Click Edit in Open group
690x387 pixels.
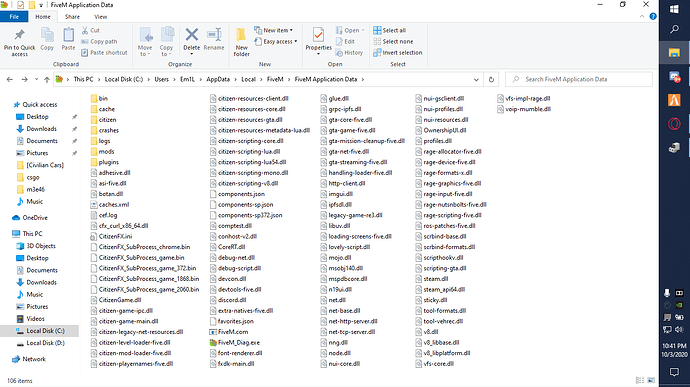point(345,41)
